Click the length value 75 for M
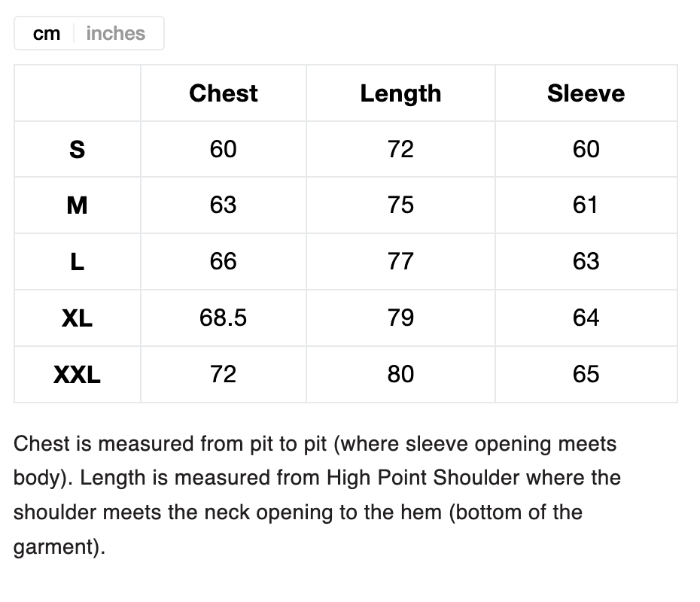700x602 pixels. (400, 205)
